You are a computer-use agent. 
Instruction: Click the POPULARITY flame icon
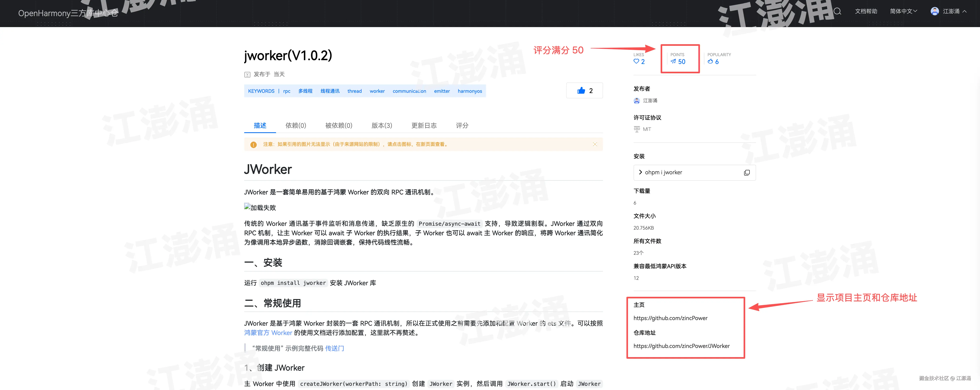click(x=710, y=61)
